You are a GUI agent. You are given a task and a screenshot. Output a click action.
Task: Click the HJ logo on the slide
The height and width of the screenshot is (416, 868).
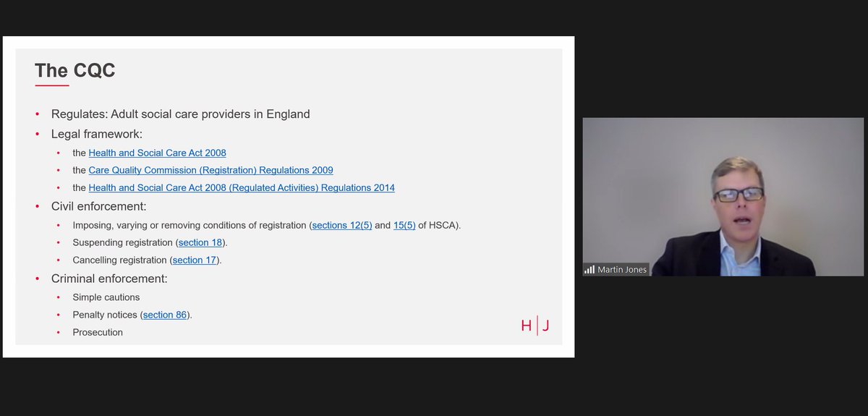coord(535,326)
